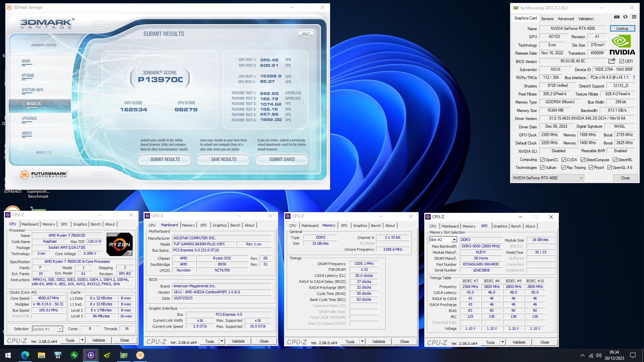Toggle the DirectML checkbox
The height and width of the screenshot is (362, 644).
(x=615, y=160)
